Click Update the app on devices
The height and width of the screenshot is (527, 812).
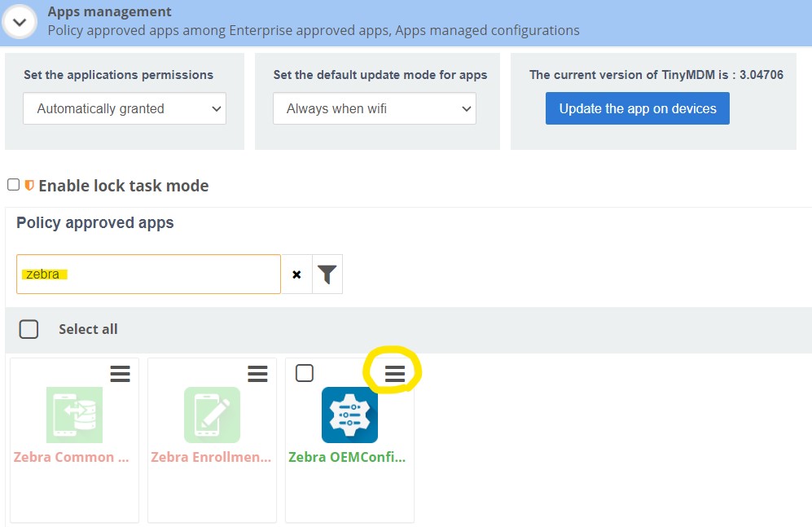click(637, 107)
